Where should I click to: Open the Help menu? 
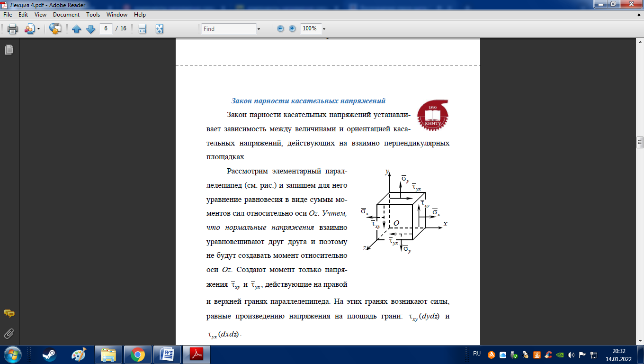[140, 15]
